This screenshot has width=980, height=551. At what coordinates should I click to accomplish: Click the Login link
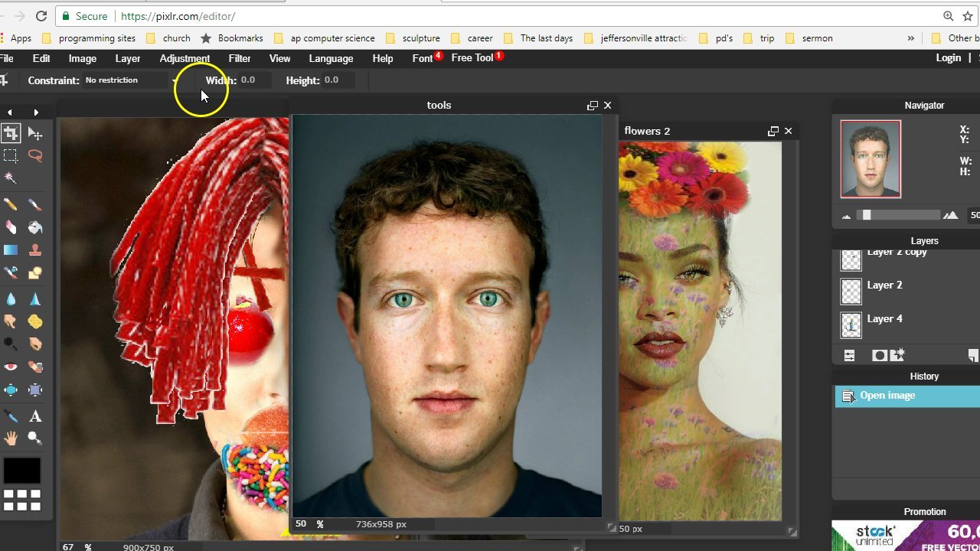click(x=948, y=58)
